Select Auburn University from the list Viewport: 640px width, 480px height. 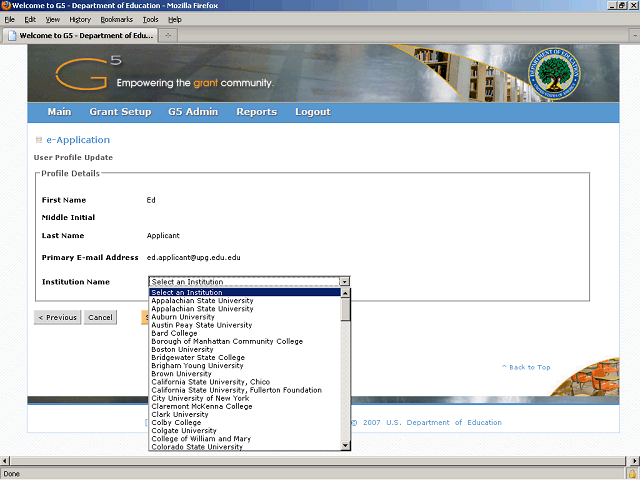click(x=244, y=317)
